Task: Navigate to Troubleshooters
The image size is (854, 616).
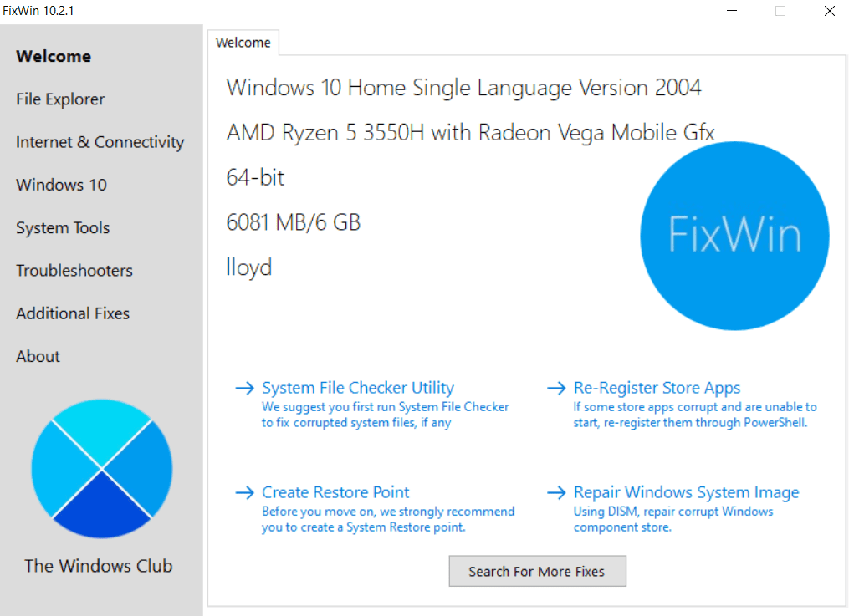Action: pos(74,270)
